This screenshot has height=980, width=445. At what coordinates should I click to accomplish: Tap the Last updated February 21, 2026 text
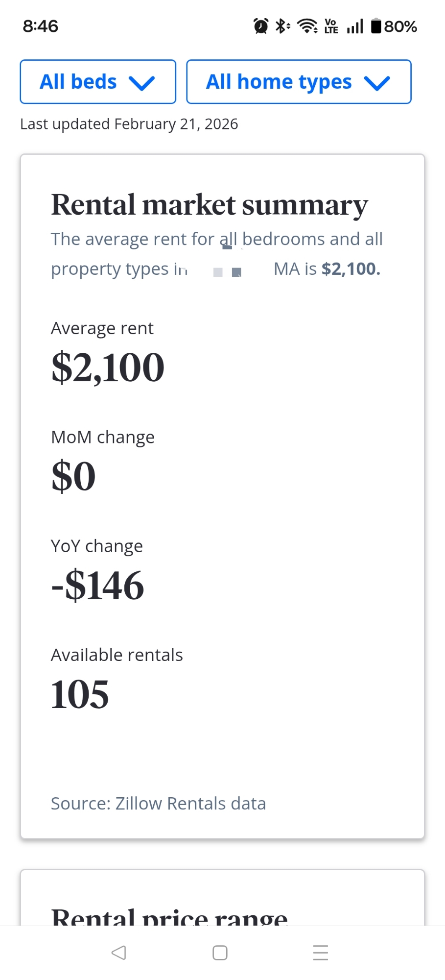(x=129, y=124)
